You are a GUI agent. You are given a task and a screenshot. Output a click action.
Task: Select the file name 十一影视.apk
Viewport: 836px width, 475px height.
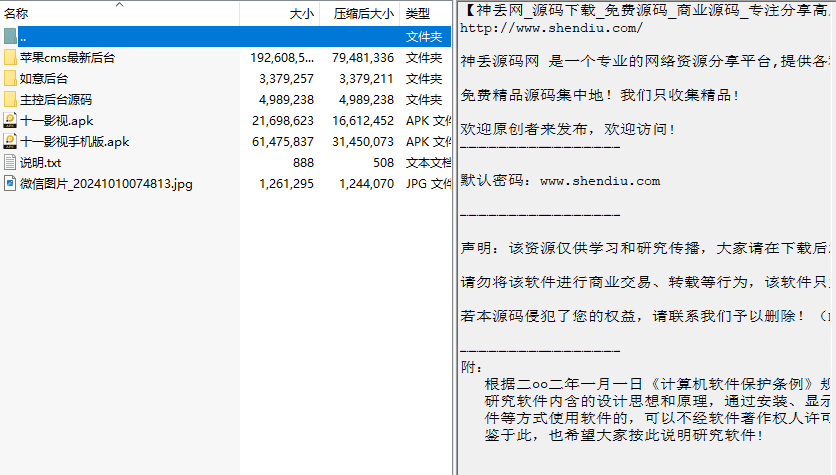(57, 121)
